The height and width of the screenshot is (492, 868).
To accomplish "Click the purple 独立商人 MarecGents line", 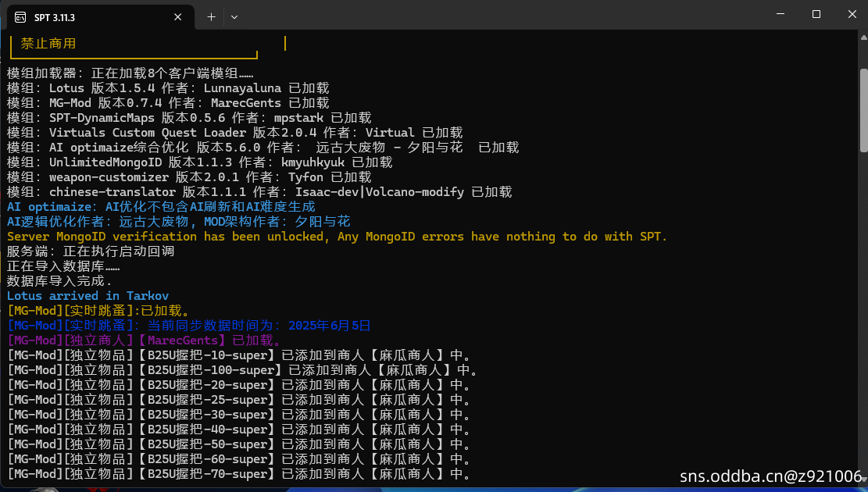I will click(145, 340).
